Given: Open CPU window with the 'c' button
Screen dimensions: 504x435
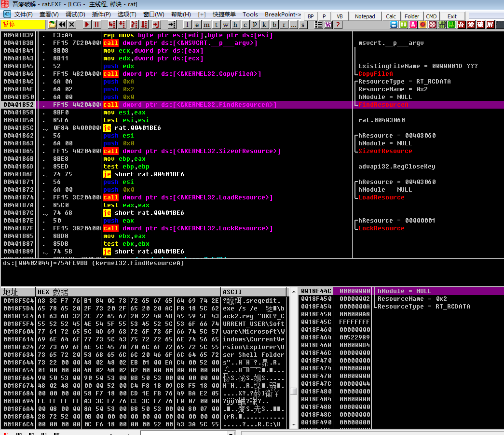Looking at the screenshot, I should pos(245,25).
